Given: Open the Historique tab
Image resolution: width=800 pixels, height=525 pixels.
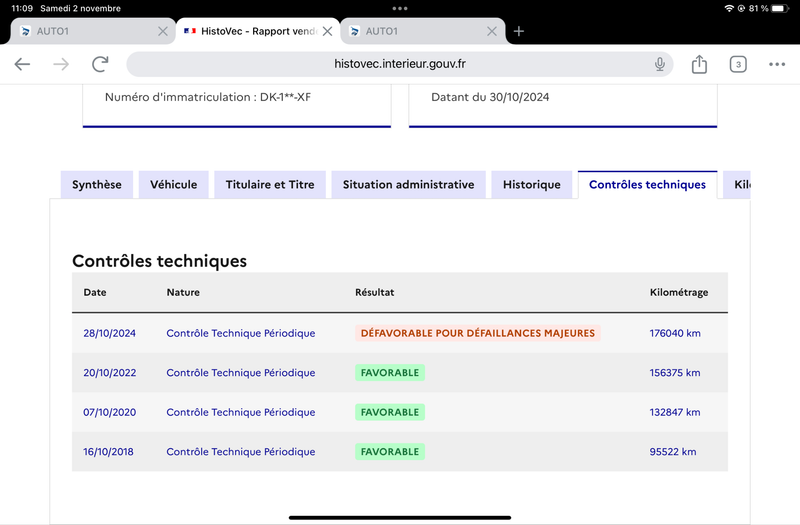Looking at the screenshot, I should (x=532, y=185).
